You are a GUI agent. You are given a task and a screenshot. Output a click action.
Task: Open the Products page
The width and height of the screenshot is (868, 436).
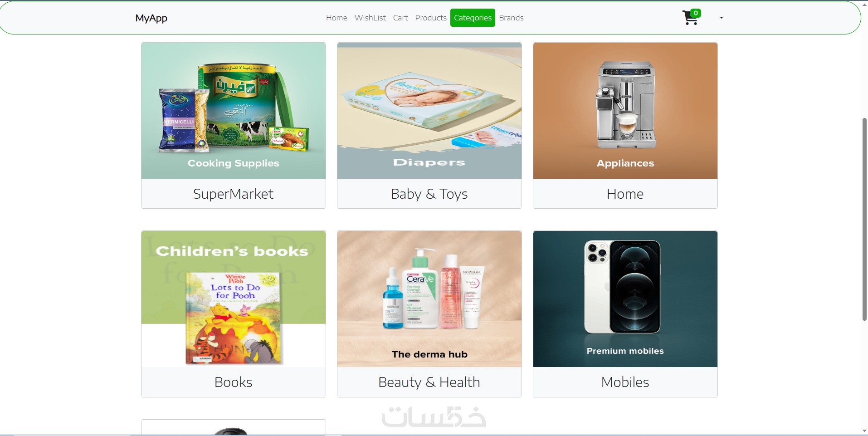431,18
